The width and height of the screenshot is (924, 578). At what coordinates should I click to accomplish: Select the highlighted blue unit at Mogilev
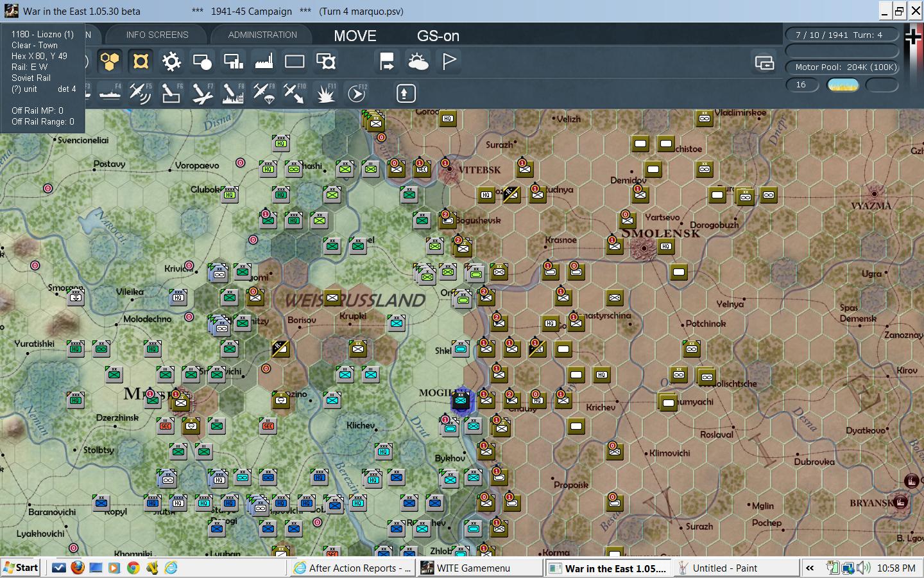click(x=461, y=401)
